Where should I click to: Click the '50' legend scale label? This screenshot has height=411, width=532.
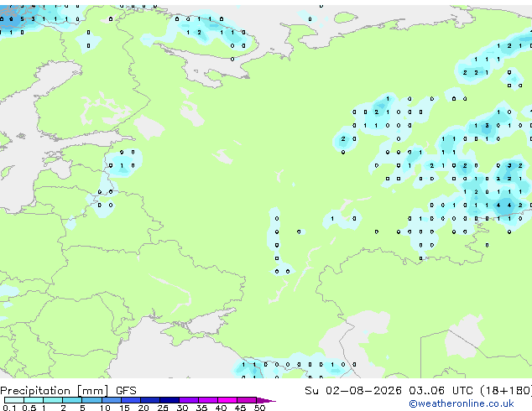pyautogui.click(x=259, y=408)
